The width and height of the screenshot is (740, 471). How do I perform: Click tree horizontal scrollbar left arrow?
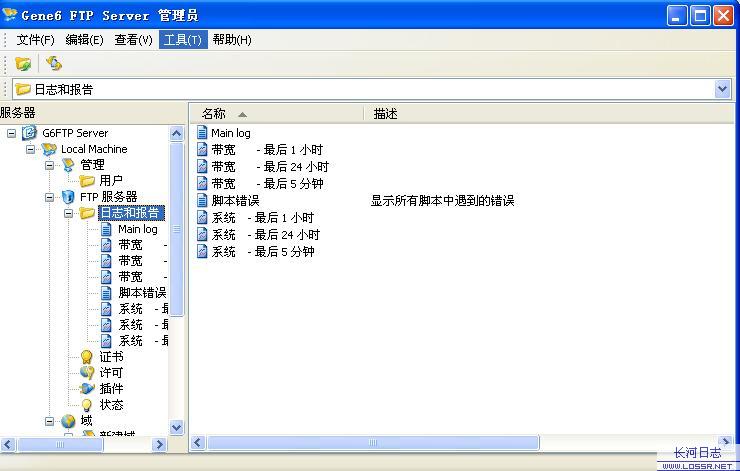[x=8, y=444]
